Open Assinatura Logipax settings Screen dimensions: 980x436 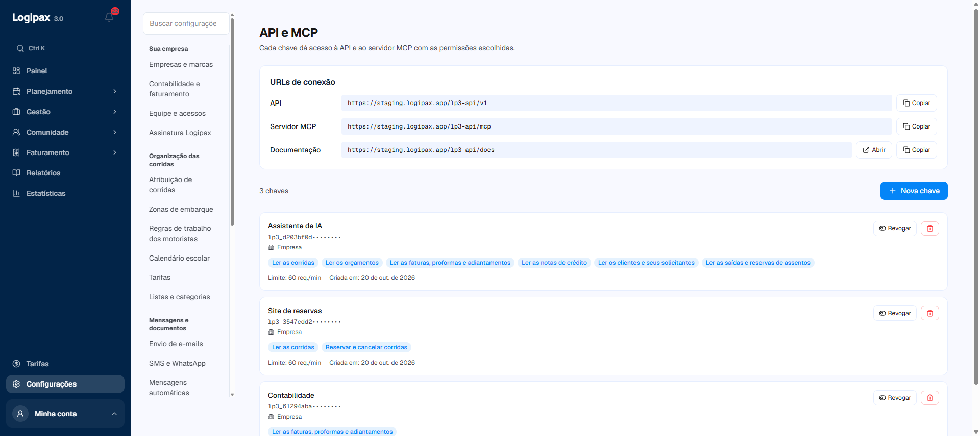(180, 133)
